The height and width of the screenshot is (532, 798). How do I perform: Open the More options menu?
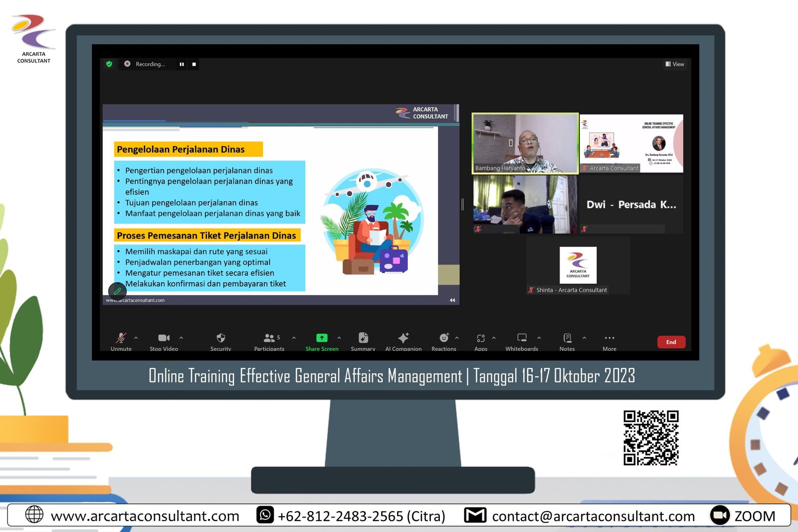click(609, 339)
